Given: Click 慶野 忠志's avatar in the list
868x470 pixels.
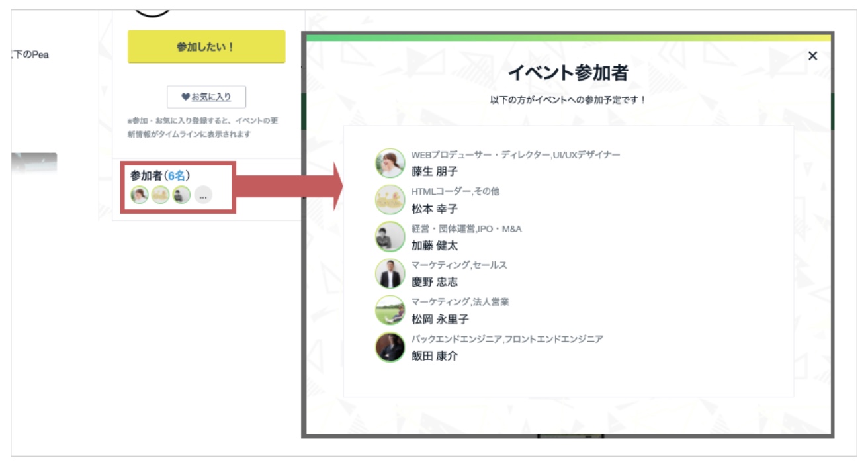Looking at the screenshot, I should tap(390, 273).
